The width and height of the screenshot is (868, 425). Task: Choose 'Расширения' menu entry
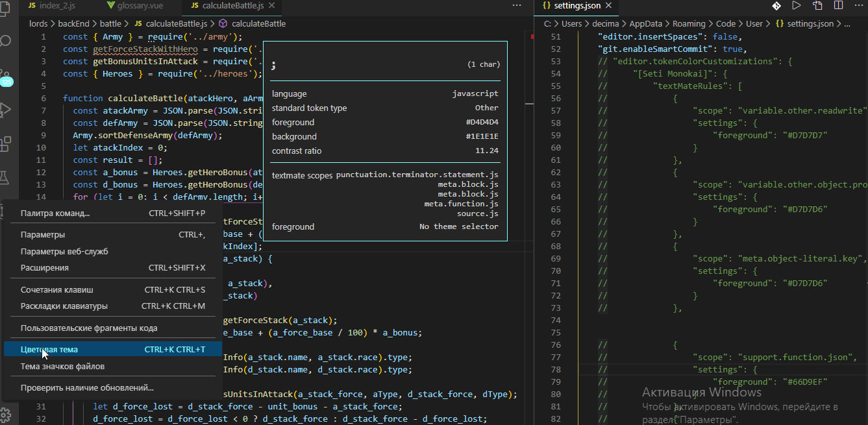(x=113, y=267)
